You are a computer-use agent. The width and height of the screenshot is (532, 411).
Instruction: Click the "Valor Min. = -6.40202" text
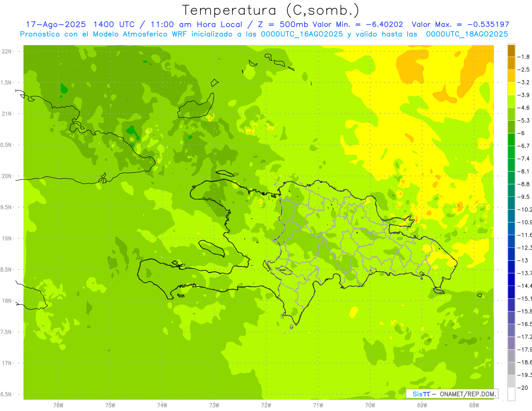358,24
